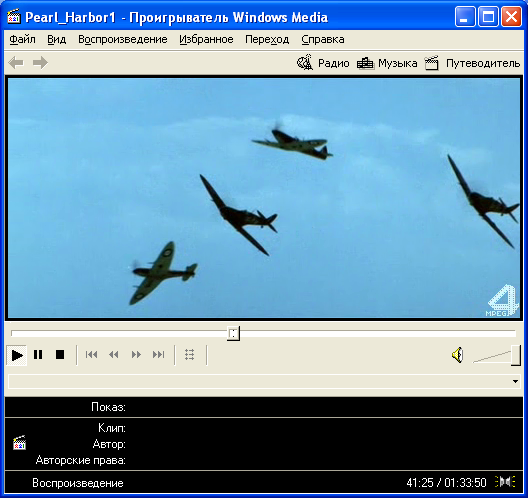Click the seek bar thumb
This screenshot has width=528, height=498.
click(233, 333)
